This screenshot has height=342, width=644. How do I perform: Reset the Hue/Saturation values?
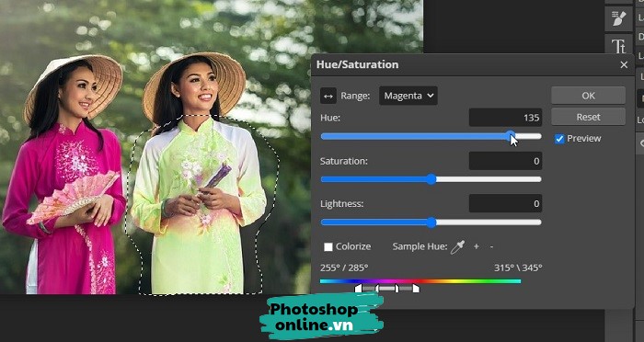[588, 117]
